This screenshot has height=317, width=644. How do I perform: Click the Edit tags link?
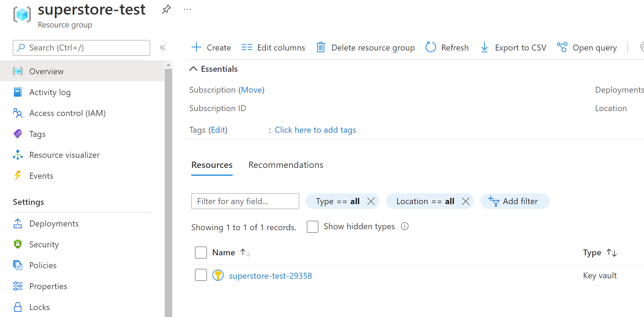218,130
